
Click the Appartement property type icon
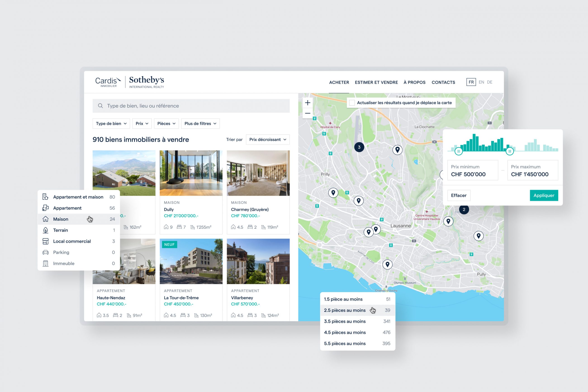[x=45, y=208]
